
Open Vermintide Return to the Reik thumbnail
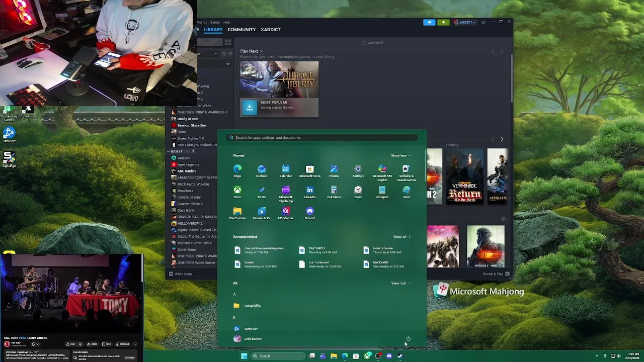tap(465, 176)
